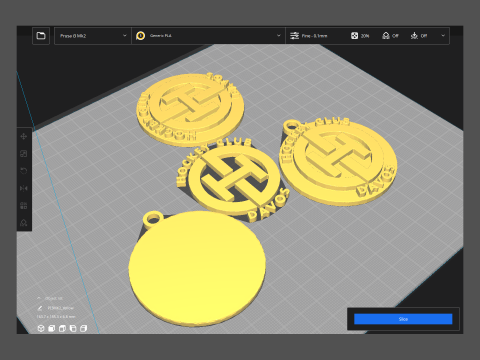The image size is (480, 360).
Task: Switch to 3D perspective view icon
Action: (x=41, y=329)
